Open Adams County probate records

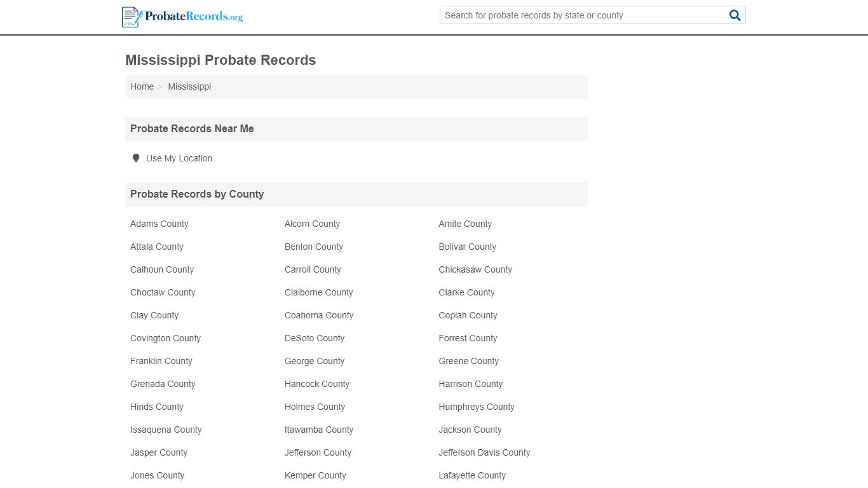coord(159,224)
